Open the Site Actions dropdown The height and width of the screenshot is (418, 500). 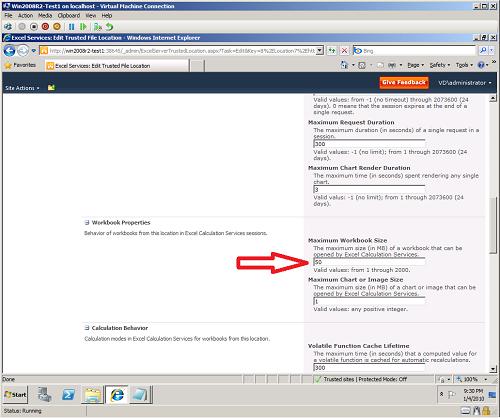[x=22, y=88]
